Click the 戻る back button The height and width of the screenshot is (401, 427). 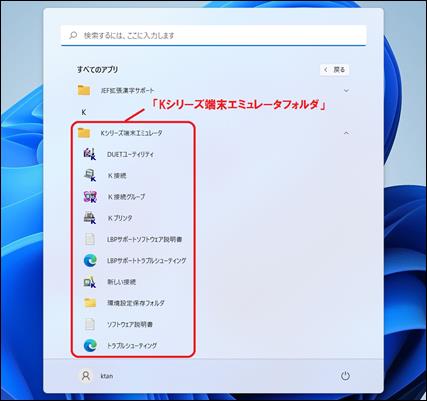pyautogui.click(x=335, y=70)
